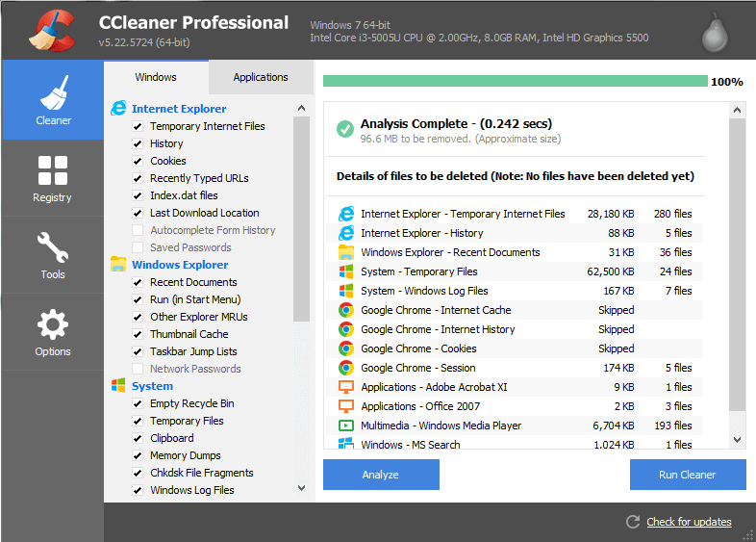Uncheck Empty Recycle Bin checkbox
Screen dimensions: 756x542
click(x=138, y=403)
